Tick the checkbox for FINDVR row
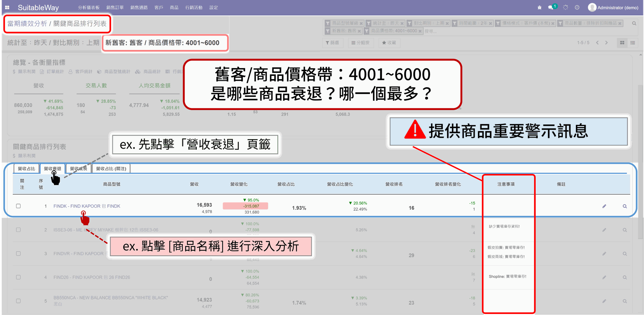The image size is (644, 315). click(18, 254)
